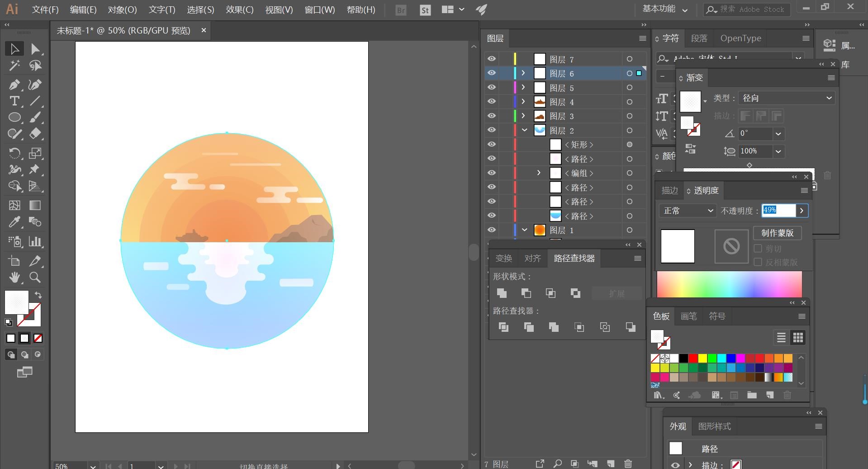This screenshot has height=469, width=868.
Task: Open the gradient 类型 dropdown
Action: [x=786, y=98]
